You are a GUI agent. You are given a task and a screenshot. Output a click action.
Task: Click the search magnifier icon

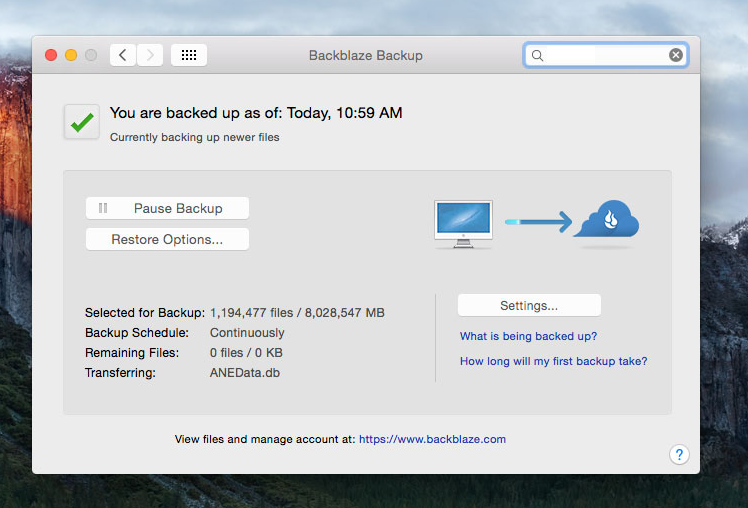(537, 56)
